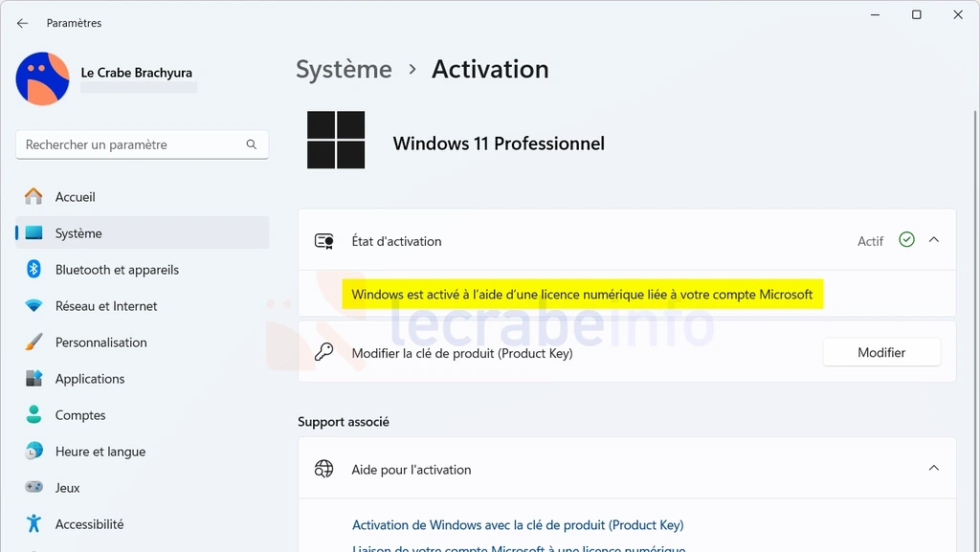This screenshot has width=980, height=552.
Task: Click the Accessibilité person icon
Action: (x=33, y=524)
